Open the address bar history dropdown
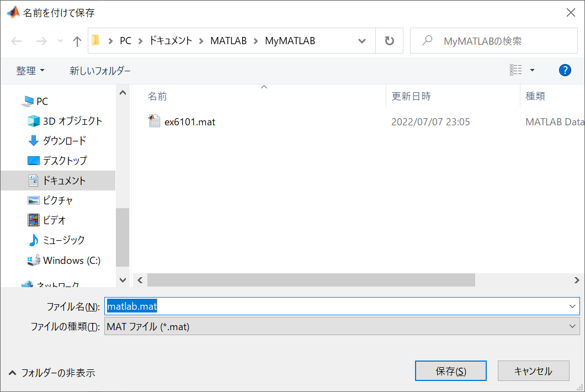Viewport: 585px width, 392px height. pos(362,41)
